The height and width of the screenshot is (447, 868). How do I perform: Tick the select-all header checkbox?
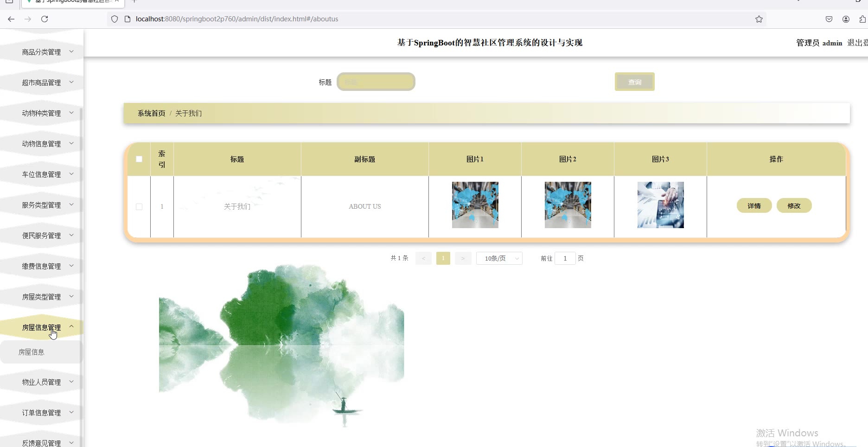coord(139,159)
